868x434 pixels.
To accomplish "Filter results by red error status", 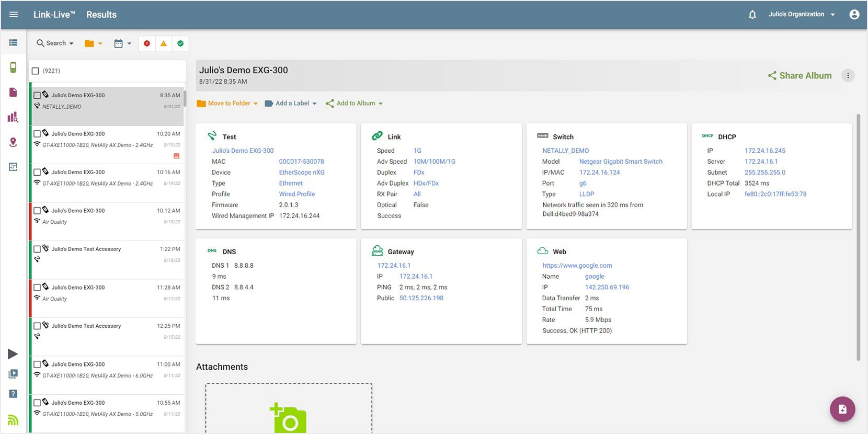I will (x=147, y=43).
